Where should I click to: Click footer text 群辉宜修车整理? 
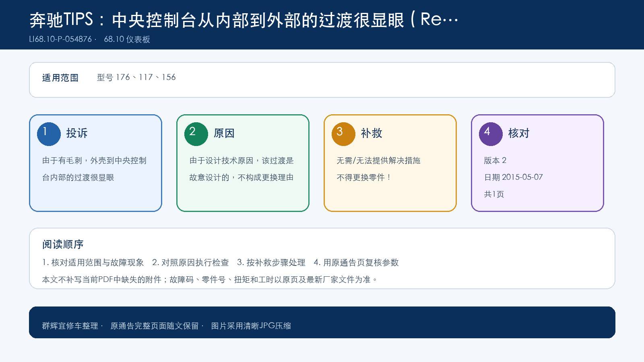[x=70, y=326]
